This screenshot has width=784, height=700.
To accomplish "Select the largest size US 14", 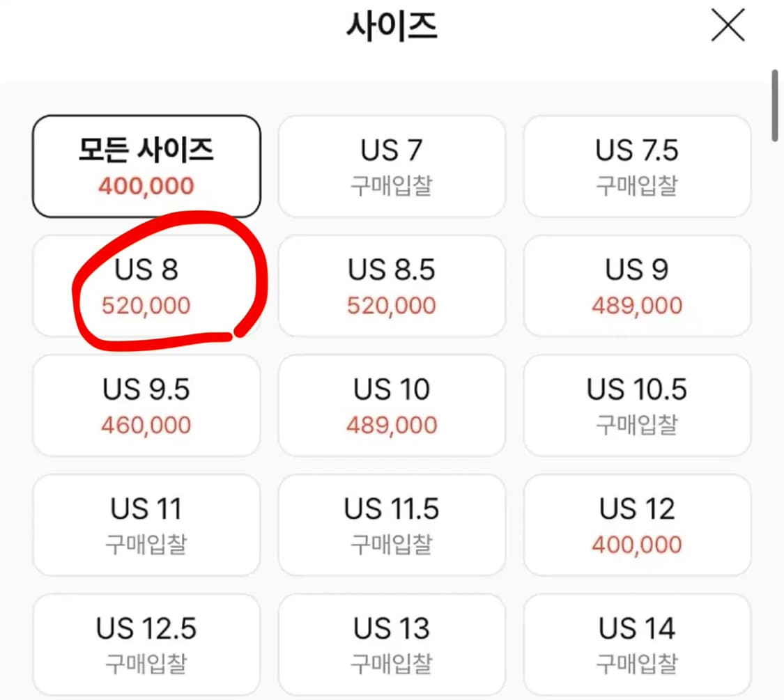I will pos(636,642).
